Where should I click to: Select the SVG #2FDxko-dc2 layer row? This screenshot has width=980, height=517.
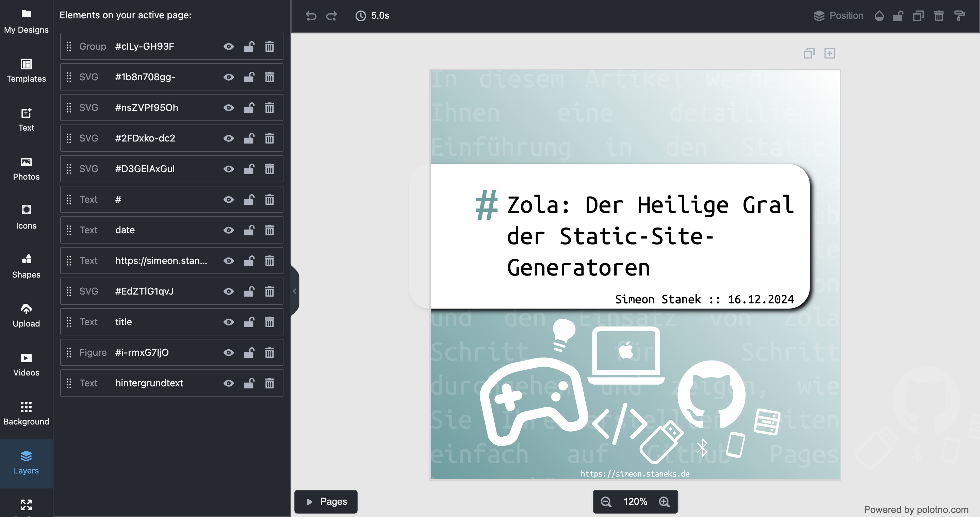(171, 138)
